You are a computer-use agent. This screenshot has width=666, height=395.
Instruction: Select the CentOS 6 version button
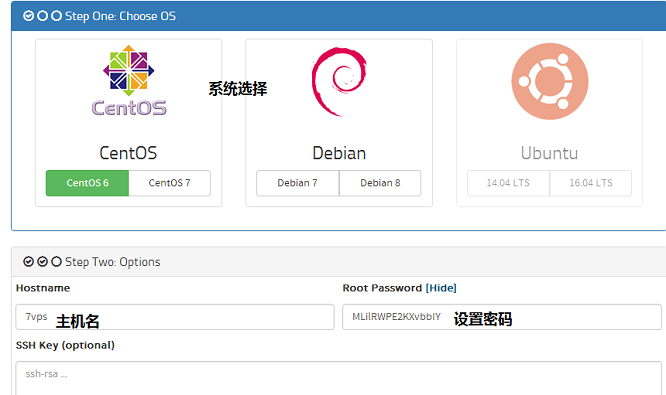[x=87, y=183]
